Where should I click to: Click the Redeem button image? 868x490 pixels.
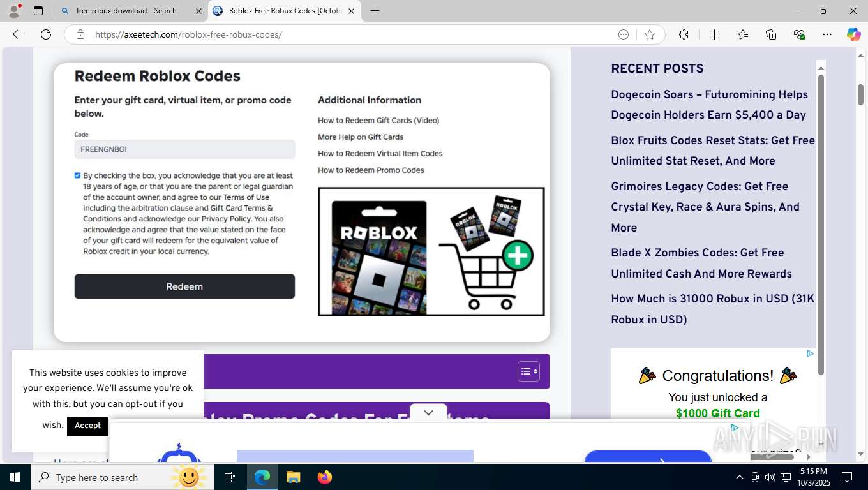(184, 286)
